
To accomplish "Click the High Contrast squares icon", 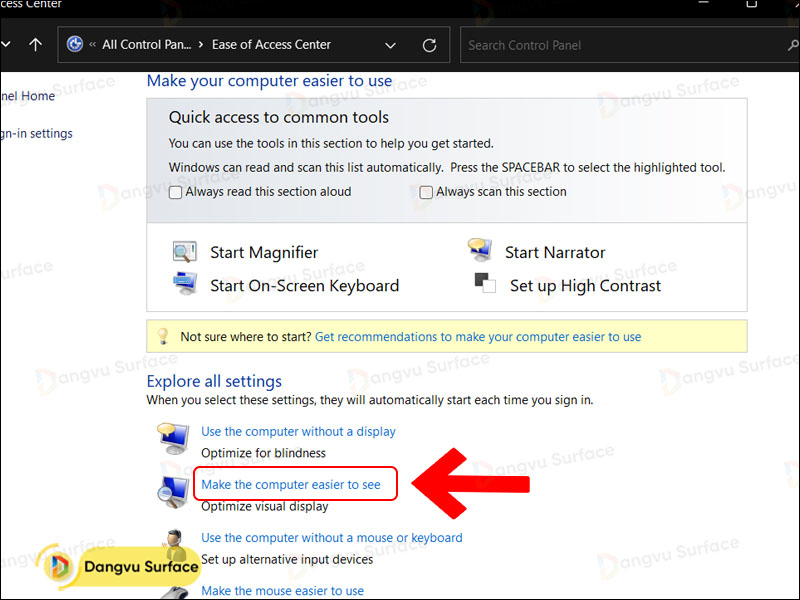I will click(x=485, y=284).
